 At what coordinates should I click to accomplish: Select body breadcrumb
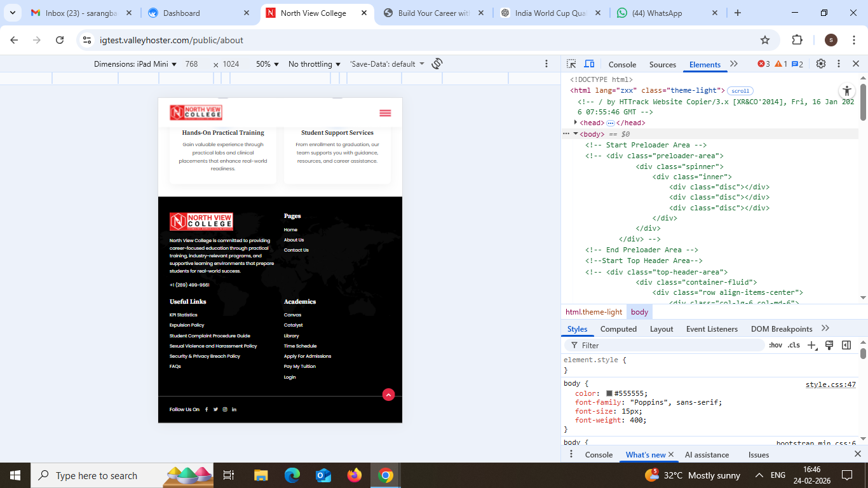[639, 312]
